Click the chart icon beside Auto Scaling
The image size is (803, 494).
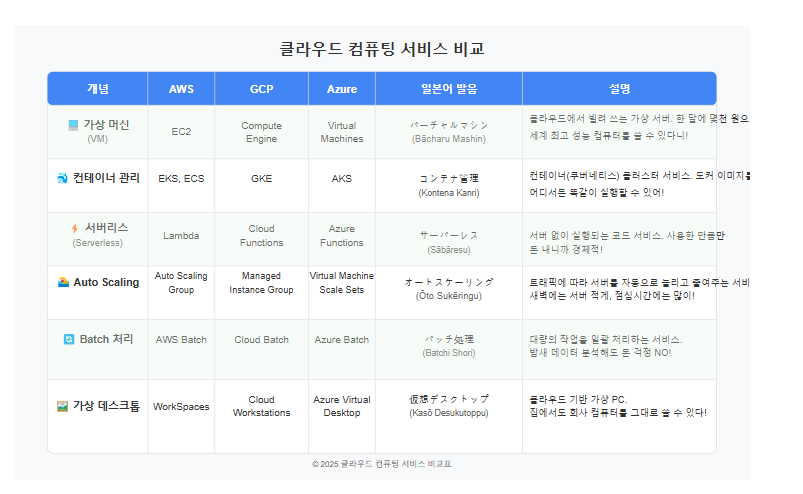pyautogui.click(x=64, y=282)
